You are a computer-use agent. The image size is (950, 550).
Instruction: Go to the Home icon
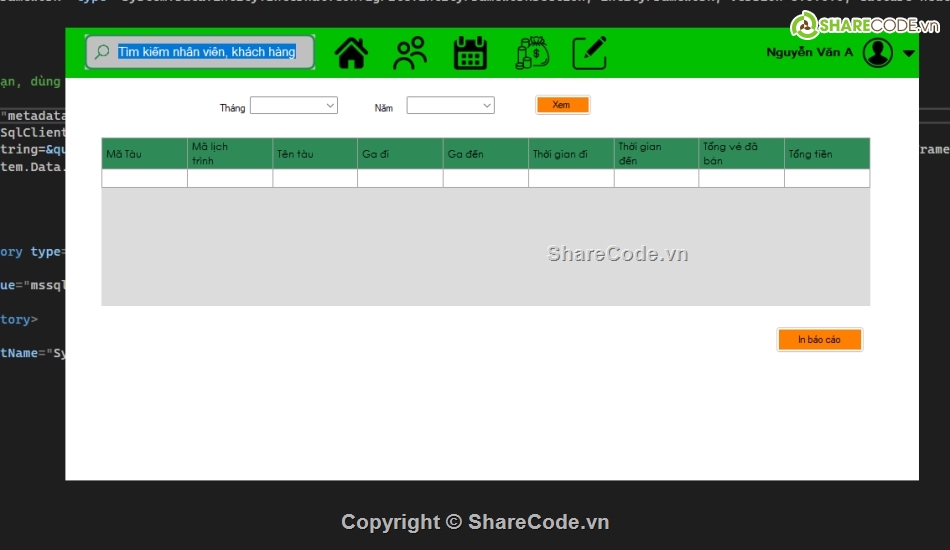351,53
